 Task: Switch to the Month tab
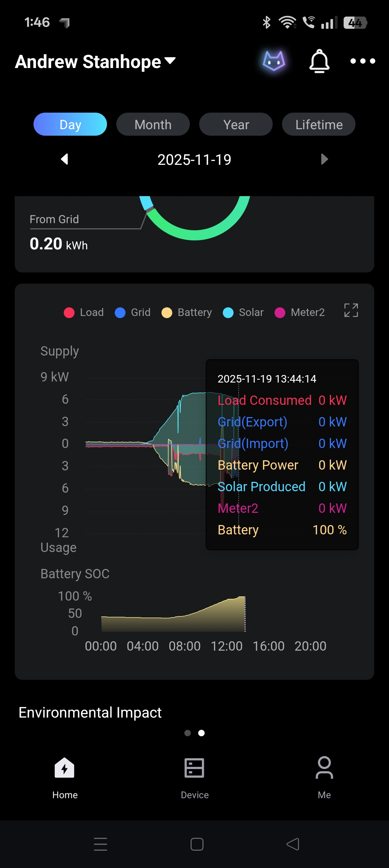153,125
